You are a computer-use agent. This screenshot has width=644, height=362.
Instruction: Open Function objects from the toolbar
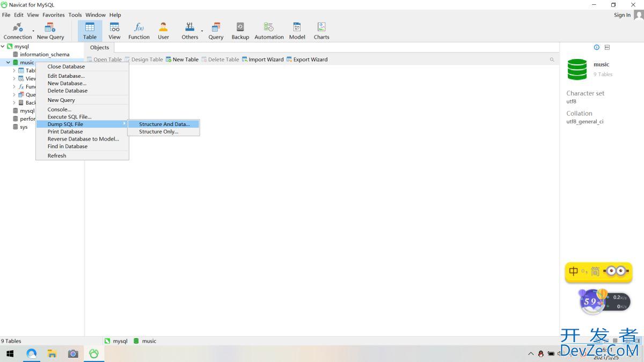[x=139, y=31]
